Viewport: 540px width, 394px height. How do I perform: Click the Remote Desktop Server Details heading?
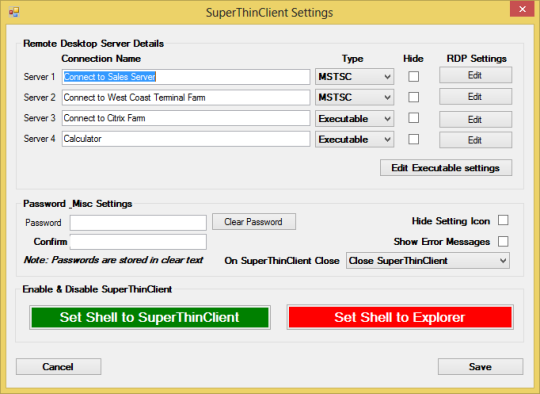93,43
